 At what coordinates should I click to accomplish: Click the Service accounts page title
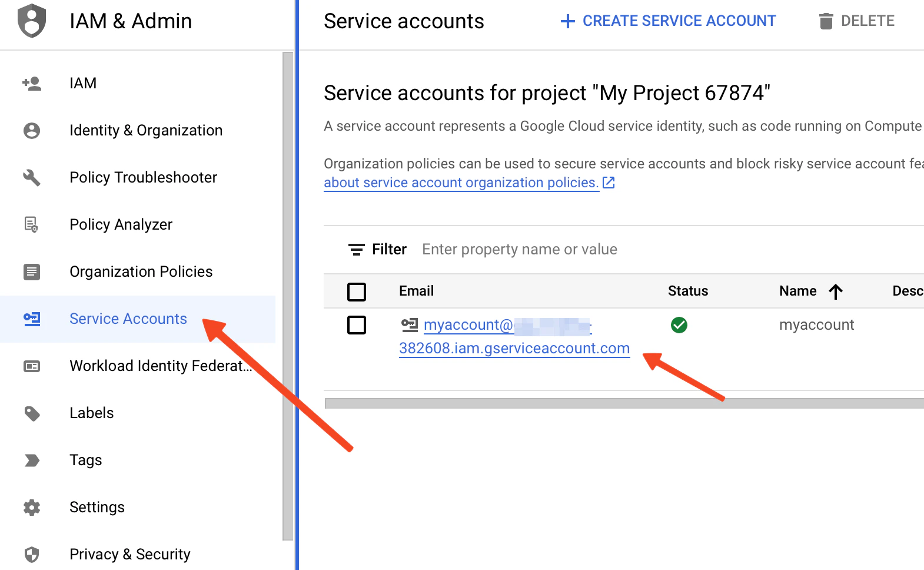coord(404,21)
